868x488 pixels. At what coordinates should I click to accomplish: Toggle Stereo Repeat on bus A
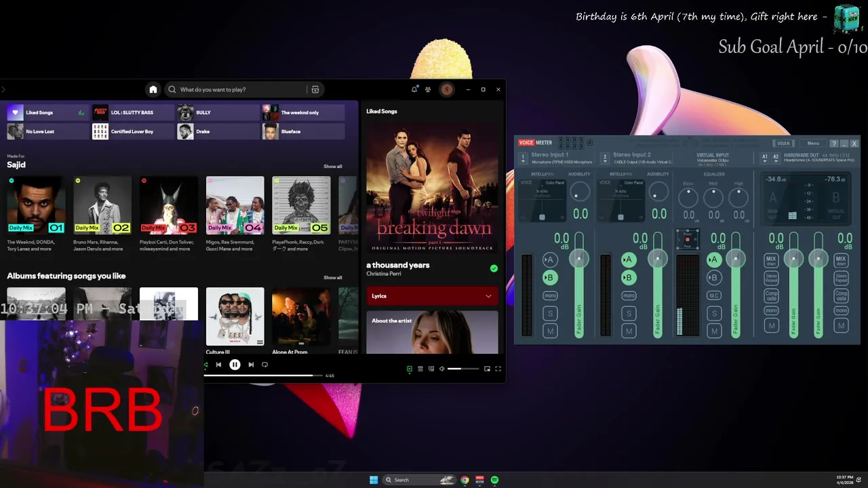coord(771,278)
